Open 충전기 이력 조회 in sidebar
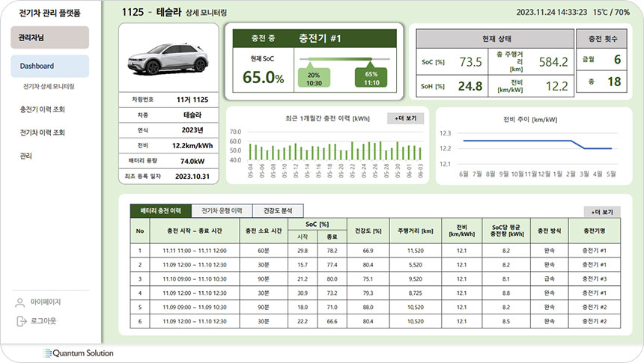Screen dimensions: 644x363 click(x=43, y=109)
